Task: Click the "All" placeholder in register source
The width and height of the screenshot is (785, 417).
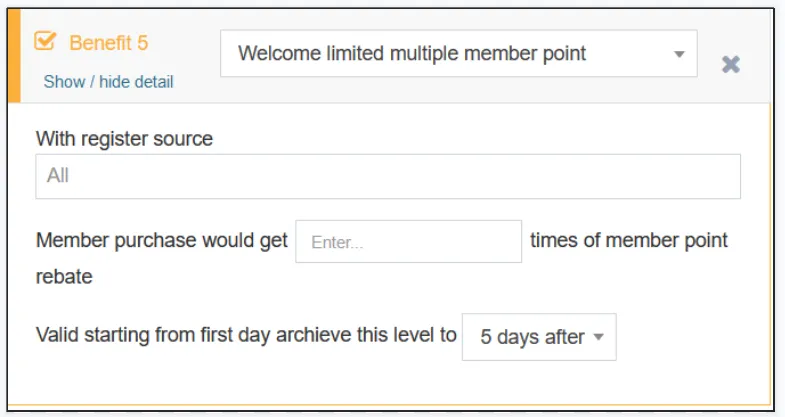Action: click(x=58, y=176)
